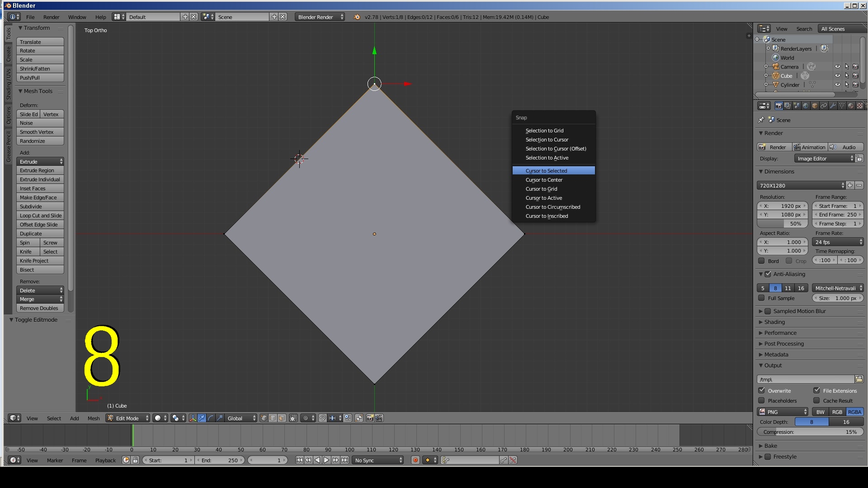The width and height of the screenshot is (868, 488).
Task: Expand the Shading panel
Action: [x=774, y=322]
